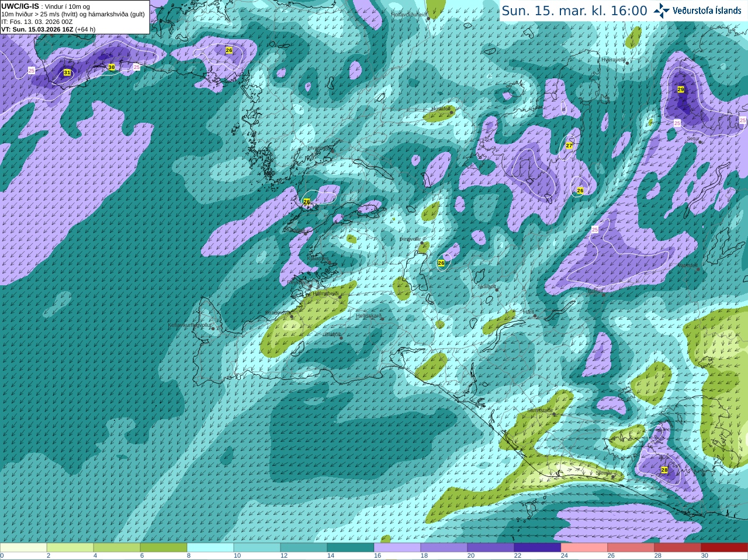Click the Hæll station label
Image resolution: width=748 pixels, height=560 pixels.
[528, 312]
